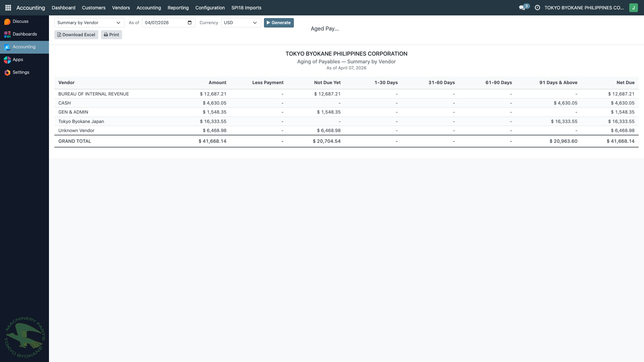
Task: Open Settings from the sidebar
Action: pyautogui.click(x=21, y=72)
